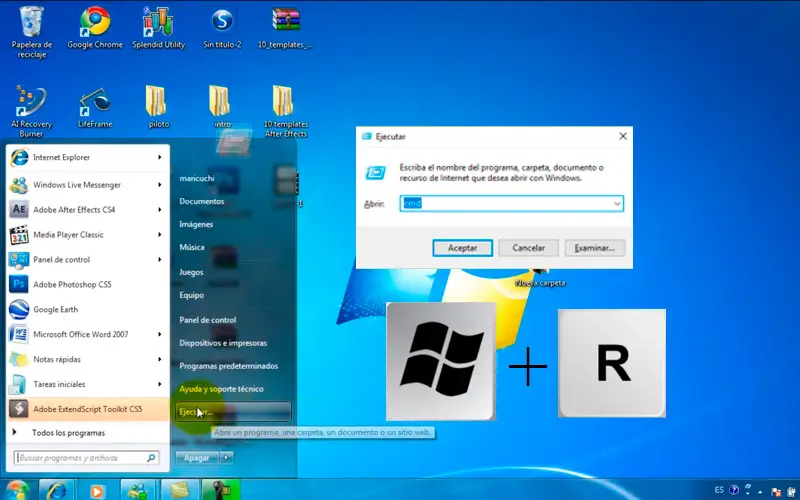
Task: Click the Adobe ExtendScript Toolkit CS5 icon
Action: (x=19, y=409)
